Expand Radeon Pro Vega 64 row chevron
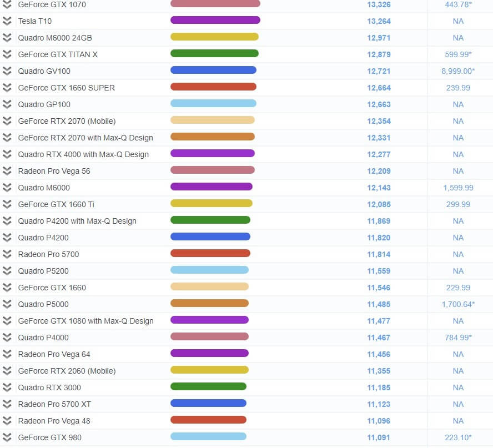The height and width of the screenshot is (448, 493). coord(7,354)
